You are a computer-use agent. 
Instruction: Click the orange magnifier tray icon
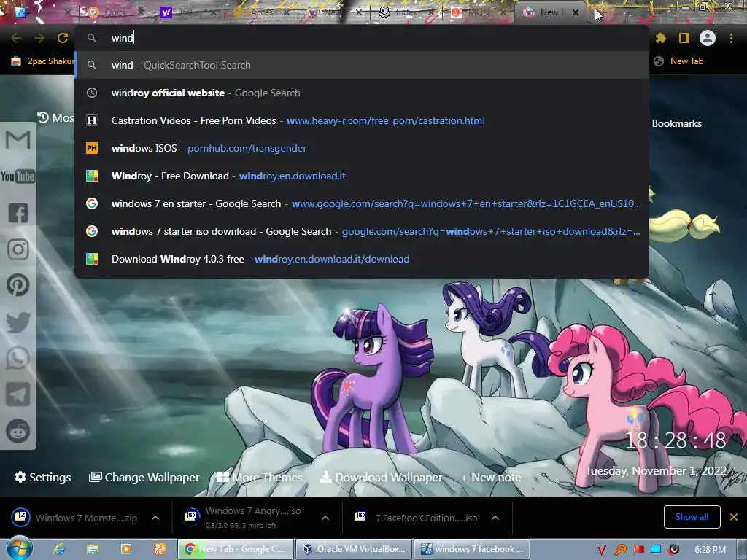621,550
